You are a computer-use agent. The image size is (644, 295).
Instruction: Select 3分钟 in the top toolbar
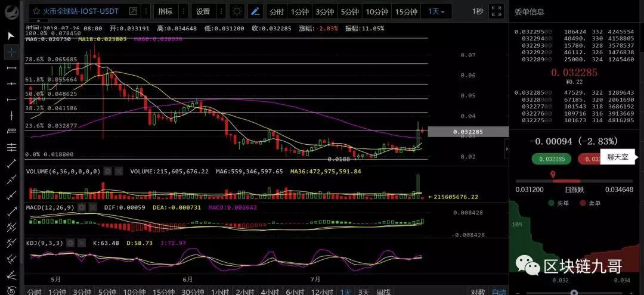324,12
